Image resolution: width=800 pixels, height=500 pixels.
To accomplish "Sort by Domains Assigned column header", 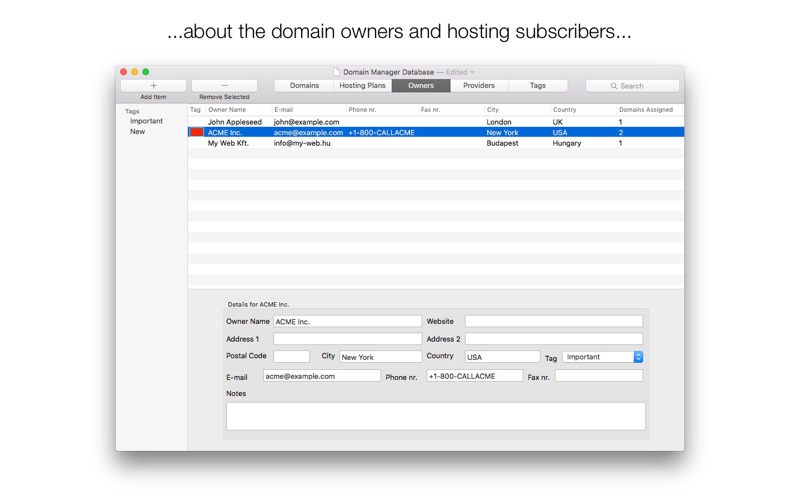I will tap(646, 110).
